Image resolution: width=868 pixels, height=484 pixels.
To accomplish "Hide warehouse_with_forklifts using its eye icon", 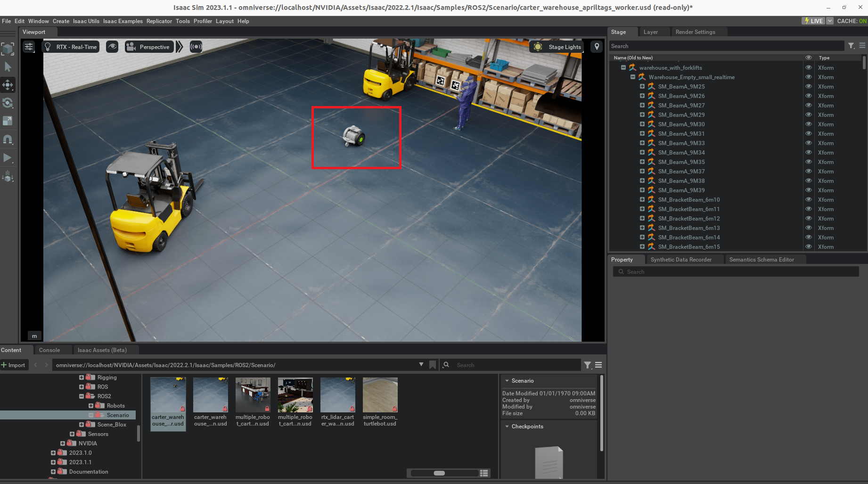I will pos(809,68).
